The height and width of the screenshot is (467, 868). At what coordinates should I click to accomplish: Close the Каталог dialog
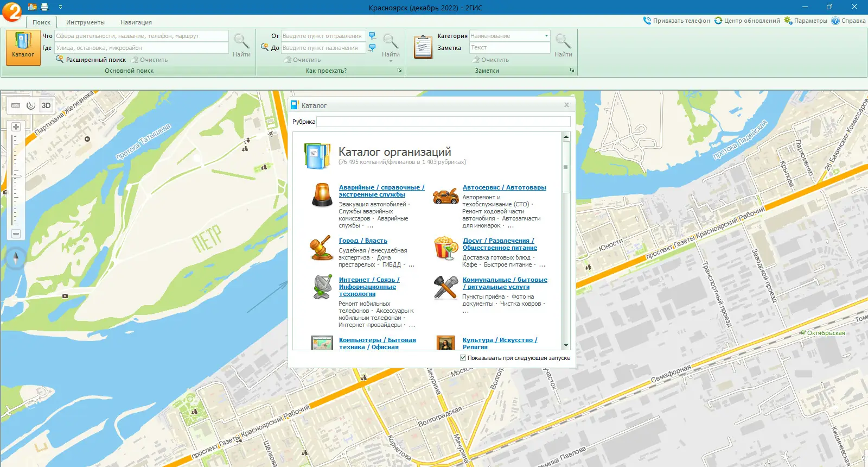566,105
